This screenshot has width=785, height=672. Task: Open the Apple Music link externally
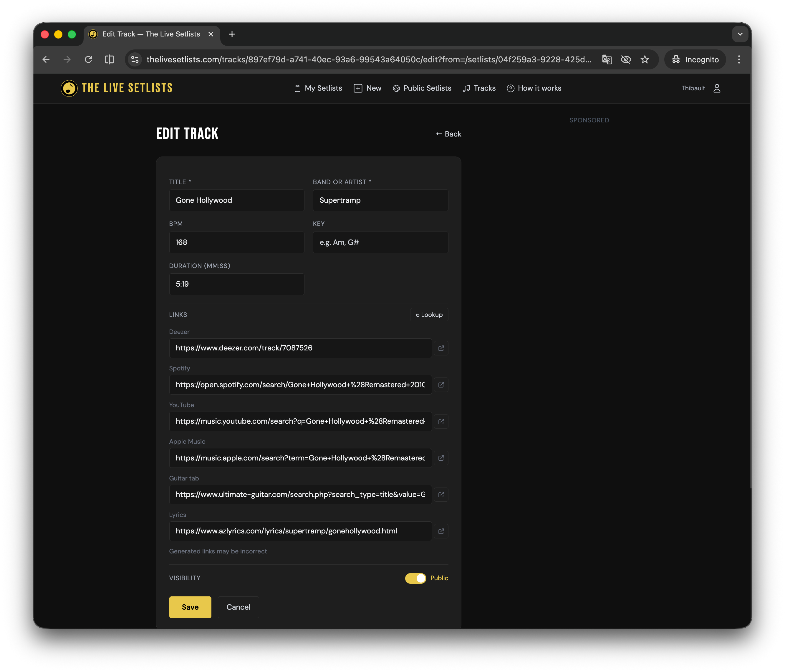441,458
